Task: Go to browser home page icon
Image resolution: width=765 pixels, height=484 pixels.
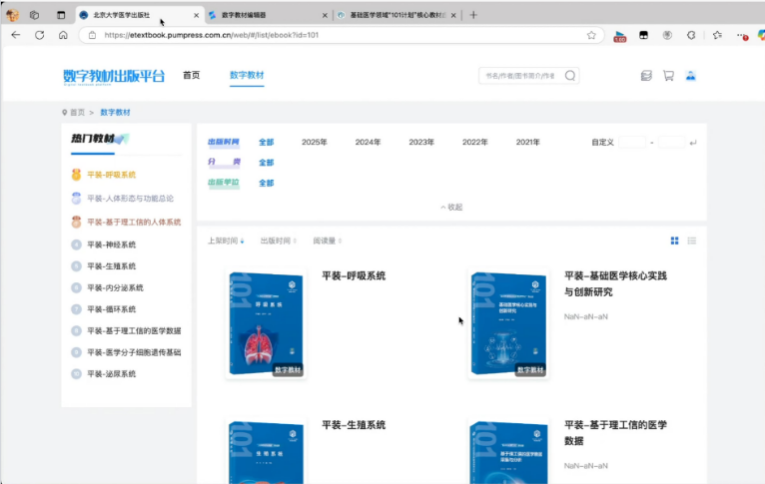Action: tap(63, 35)
